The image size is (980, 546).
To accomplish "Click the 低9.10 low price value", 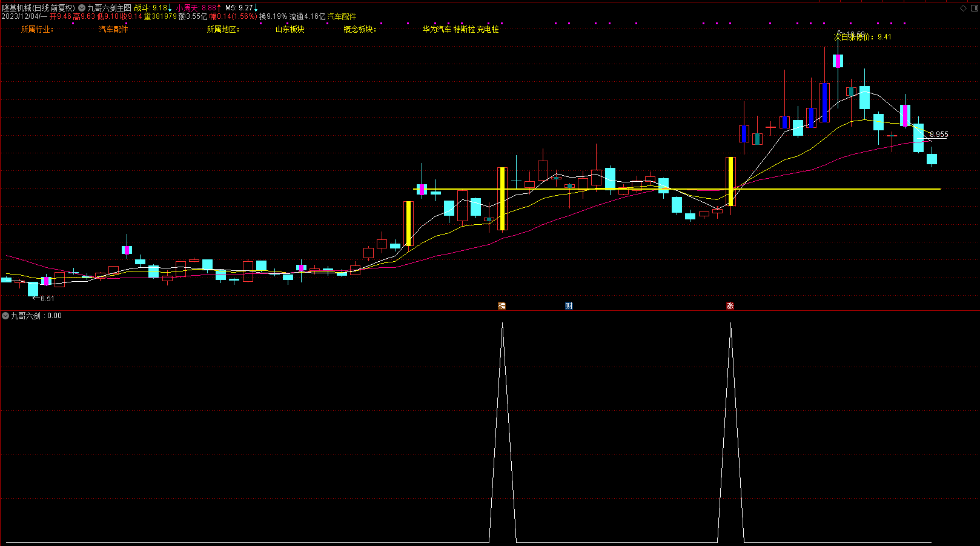I will tap(108, 16).
